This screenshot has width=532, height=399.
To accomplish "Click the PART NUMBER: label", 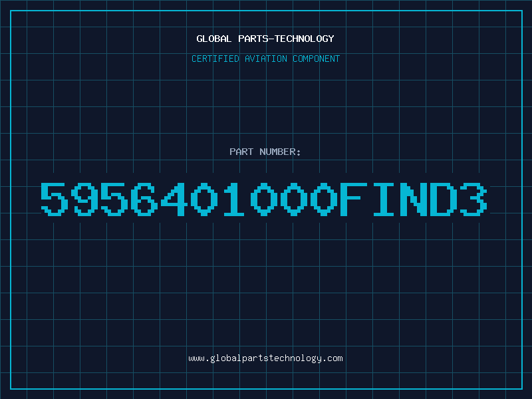I will point(265,152).
